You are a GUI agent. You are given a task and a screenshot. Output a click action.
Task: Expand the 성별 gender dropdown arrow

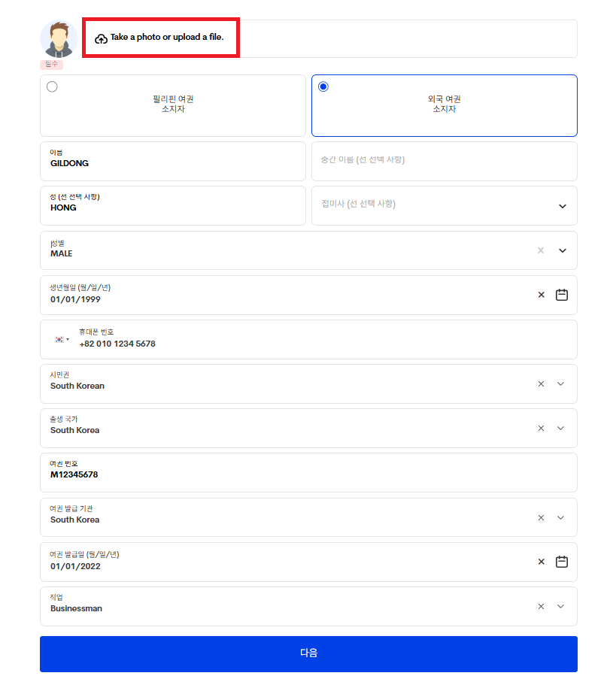[562, 250]
